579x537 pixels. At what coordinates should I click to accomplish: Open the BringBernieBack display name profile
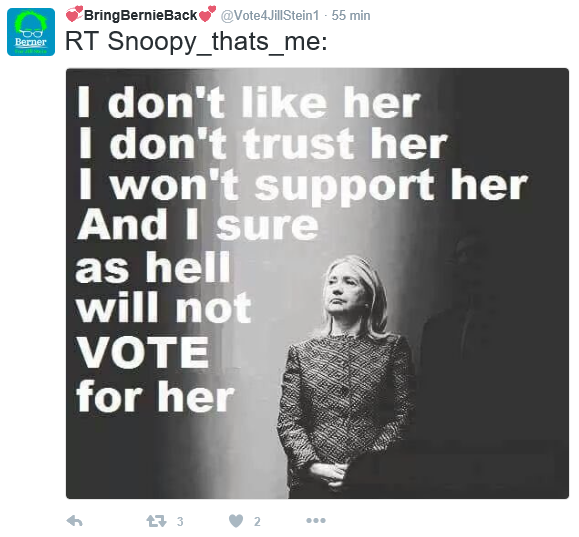coord(140,15)
